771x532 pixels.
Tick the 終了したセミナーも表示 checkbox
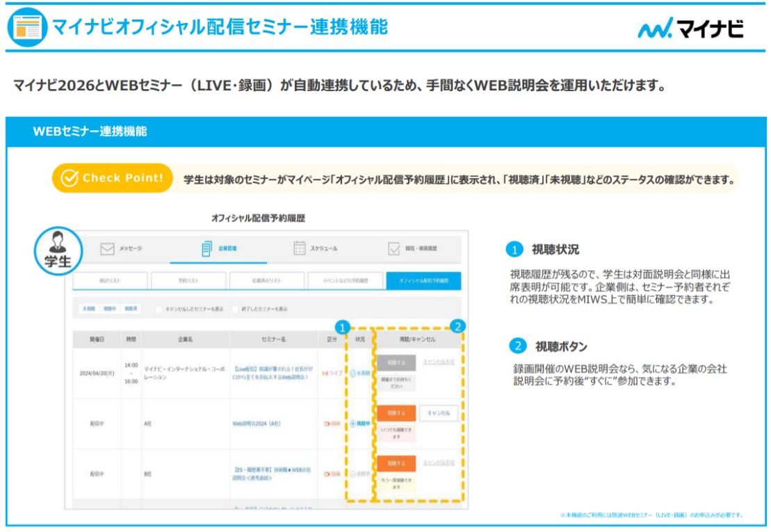234,309
